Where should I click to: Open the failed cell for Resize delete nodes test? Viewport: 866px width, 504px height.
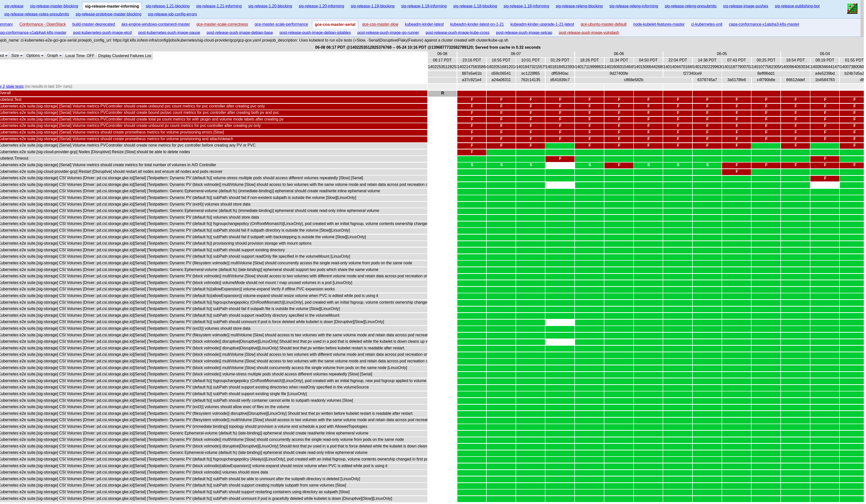click(x=472, y=152)
